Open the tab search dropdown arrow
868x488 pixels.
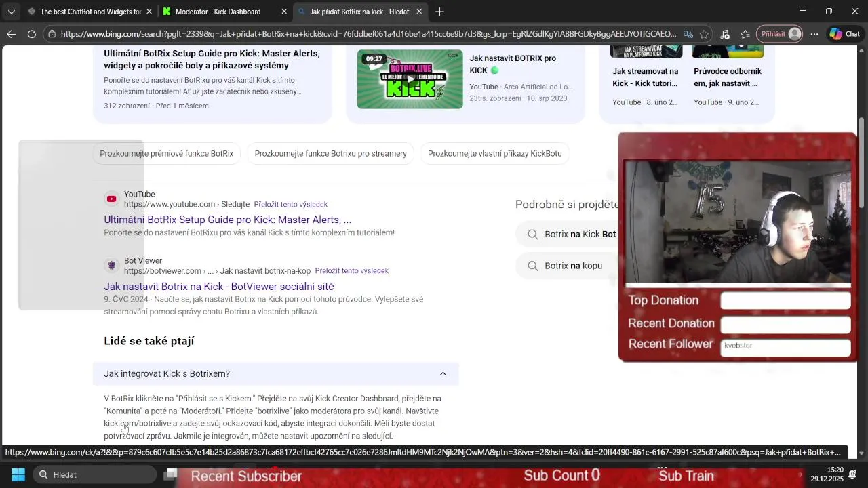tap(11, 12)
